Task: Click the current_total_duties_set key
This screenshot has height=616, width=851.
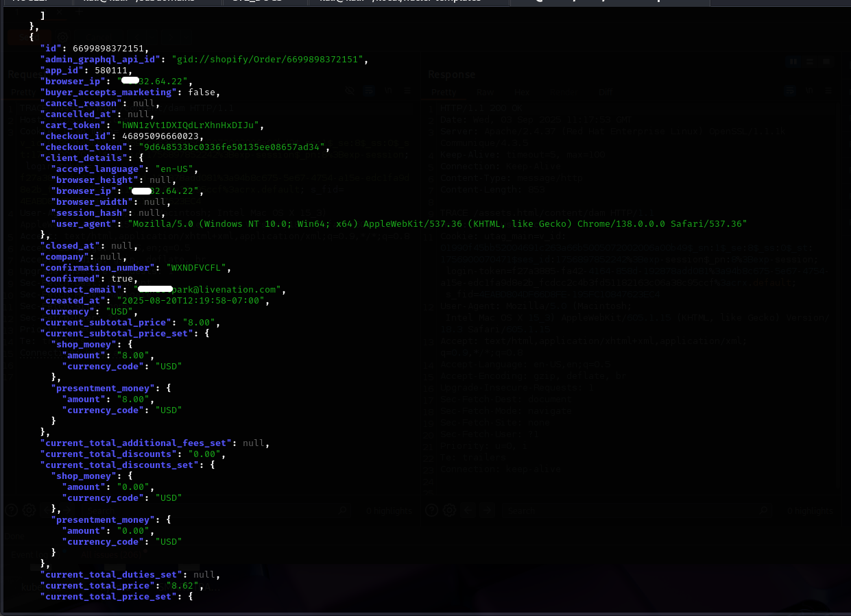Action: [111, 574]
